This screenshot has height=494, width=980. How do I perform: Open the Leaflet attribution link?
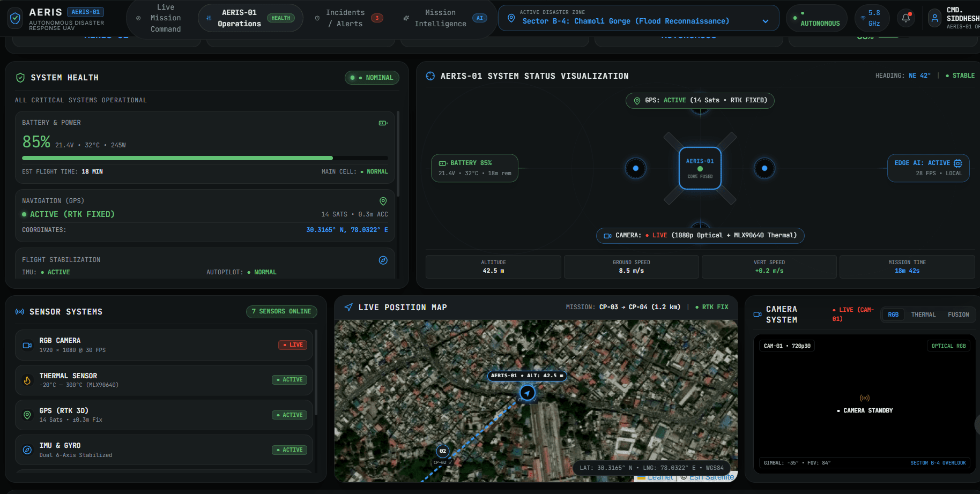point(660,477)
